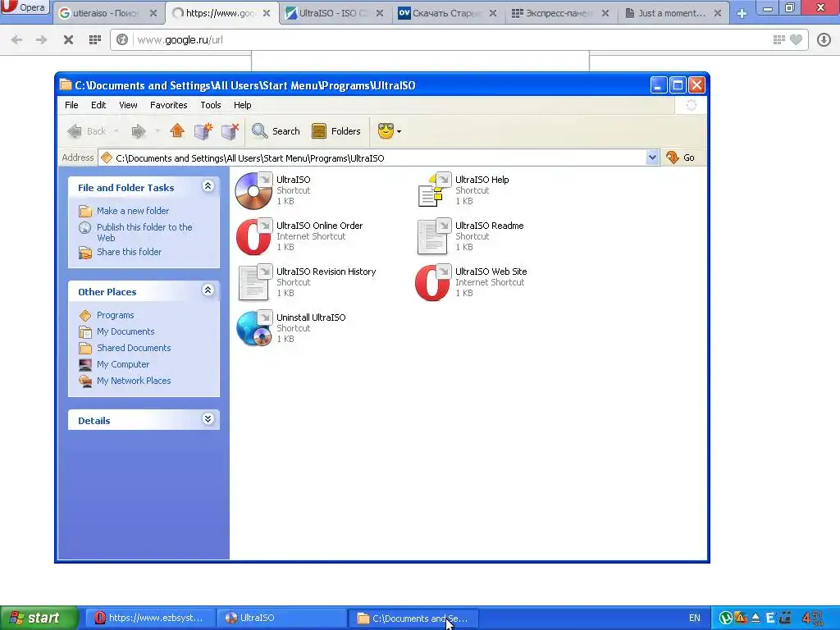
Task: Open the Tools menu in Explorer
Action: 211,105
